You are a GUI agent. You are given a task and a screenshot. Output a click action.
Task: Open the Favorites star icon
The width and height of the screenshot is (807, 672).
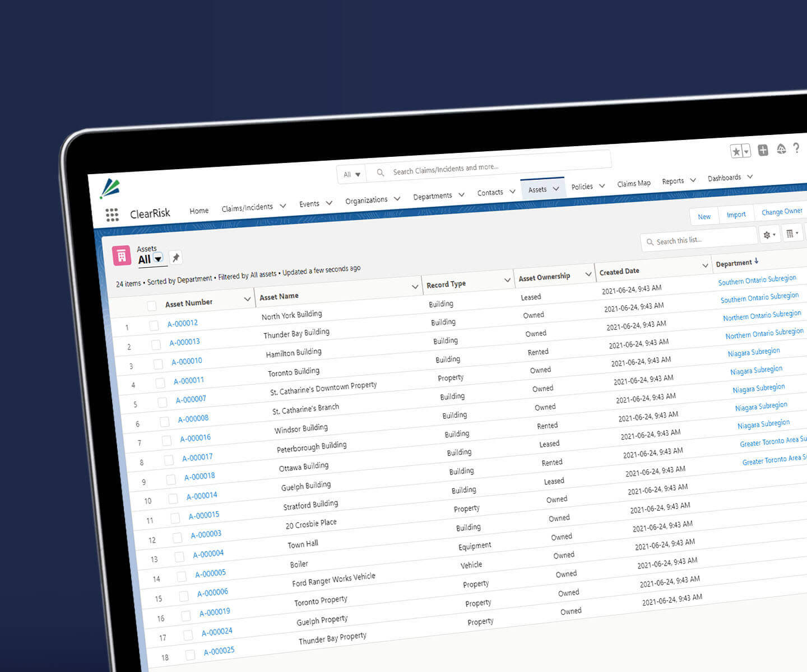point(736,151)
